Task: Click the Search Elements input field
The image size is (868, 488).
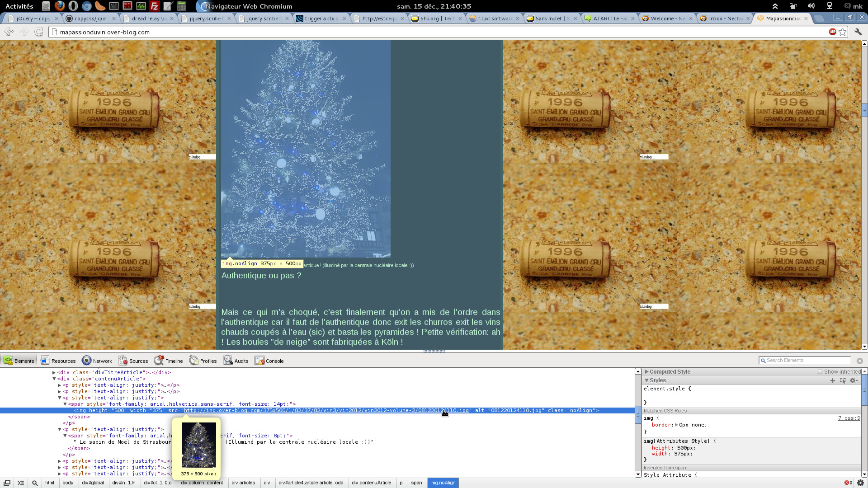Action: (807, 361)
